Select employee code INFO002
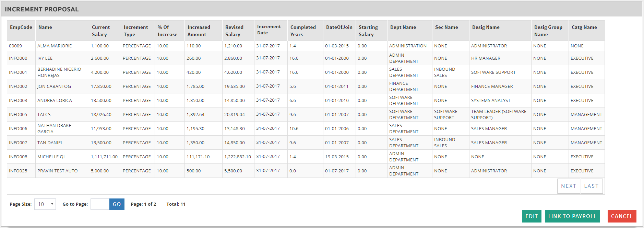The image size is (644, 228). point(18,87)
